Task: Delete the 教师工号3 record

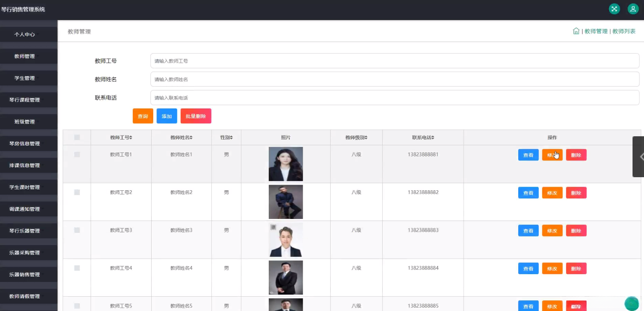Action: 576,231
